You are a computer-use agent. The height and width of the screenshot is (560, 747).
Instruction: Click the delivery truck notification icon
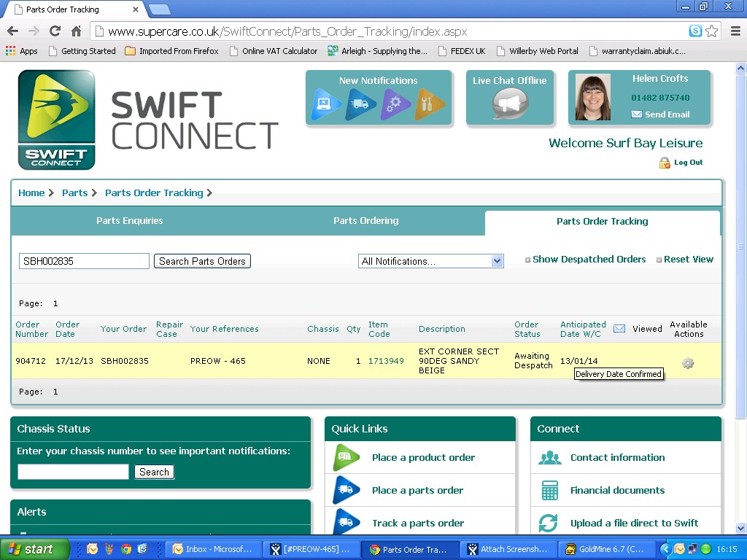[360, 104]
